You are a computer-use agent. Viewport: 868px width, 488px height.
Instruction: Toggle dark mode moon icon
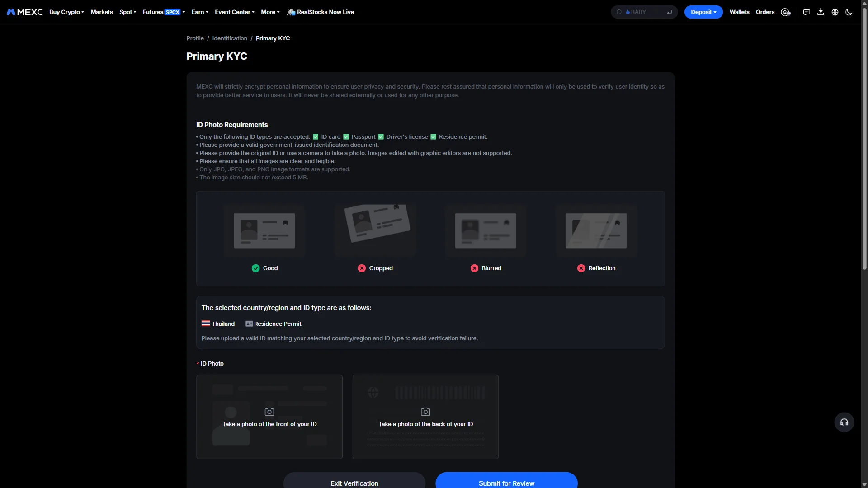pos(849,12)
